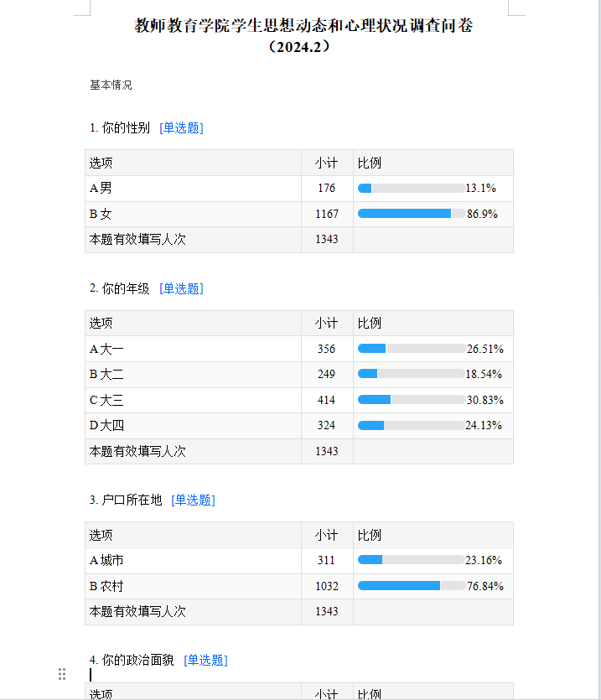Click the 1167 count cell for 女
Viewport: 601px width, 700px height.
(327, 215)
